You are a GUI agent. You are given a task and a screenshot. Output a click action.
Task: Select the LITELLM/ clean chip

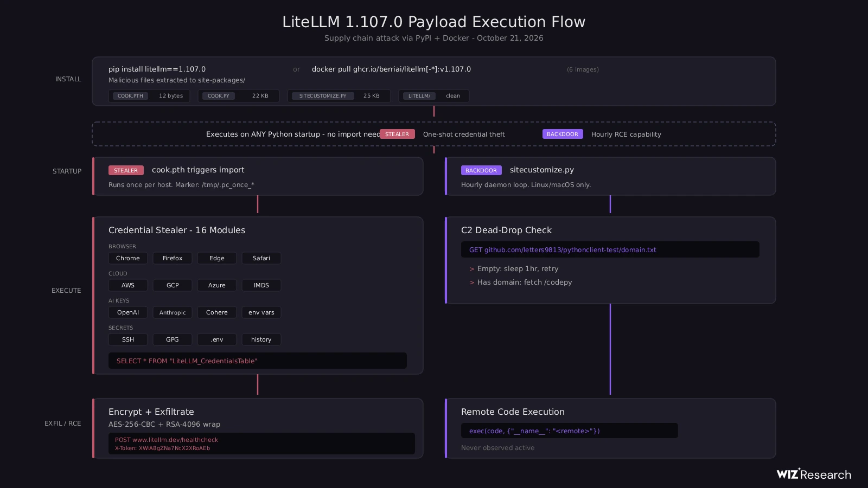click(x=434, y=96)
